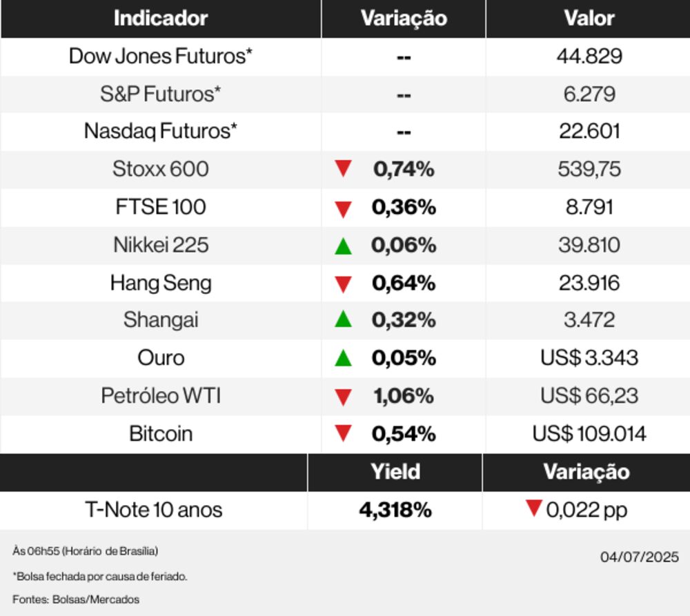Screen dimensions: 690x616
Task: Click the red down arrow beside Stoxx 600
Action: pos(343,169)
